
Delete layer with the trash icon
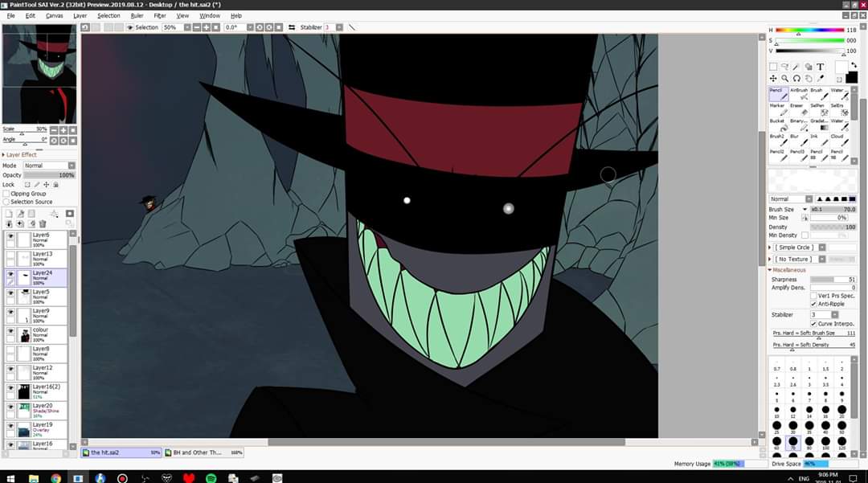coord(42,223)
